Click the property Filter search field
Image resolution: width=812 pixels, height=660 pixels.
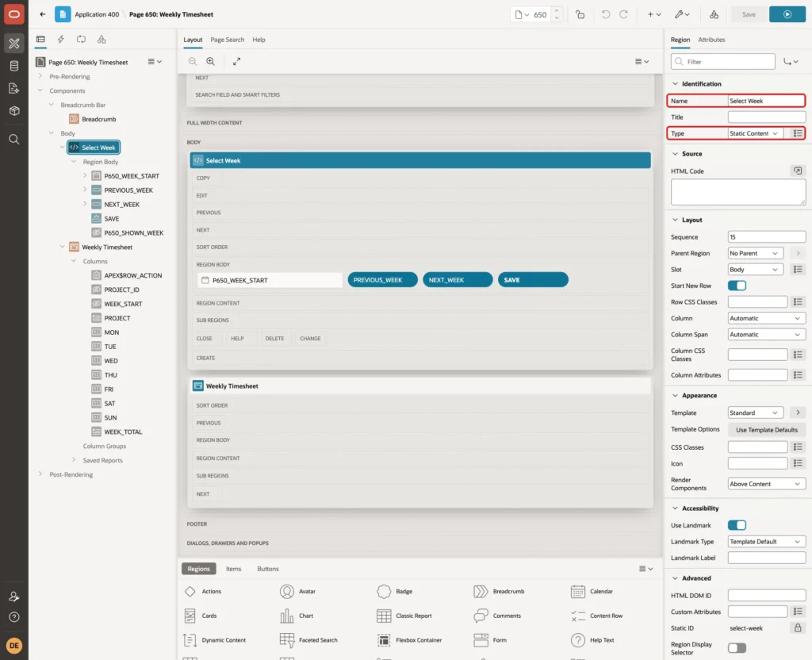(723, 62)
